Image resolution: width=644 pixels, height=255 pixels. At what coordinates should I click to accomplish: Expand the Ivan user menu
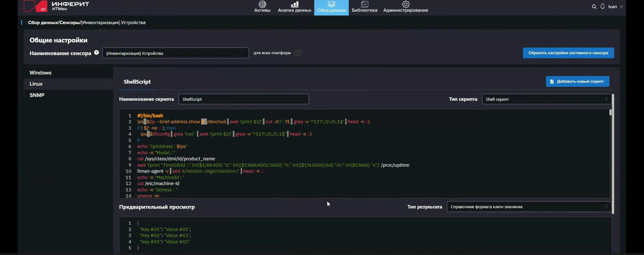615,7
